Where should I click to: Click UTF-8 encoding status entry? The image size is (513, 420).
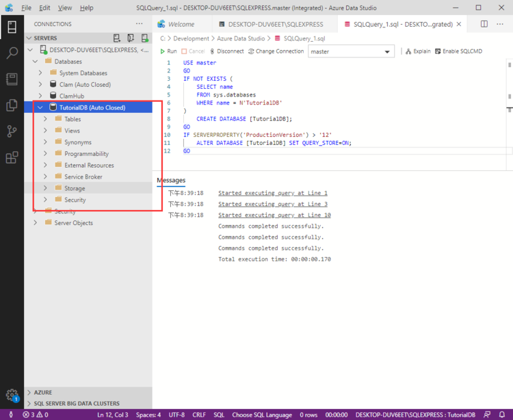click(176, 415)
